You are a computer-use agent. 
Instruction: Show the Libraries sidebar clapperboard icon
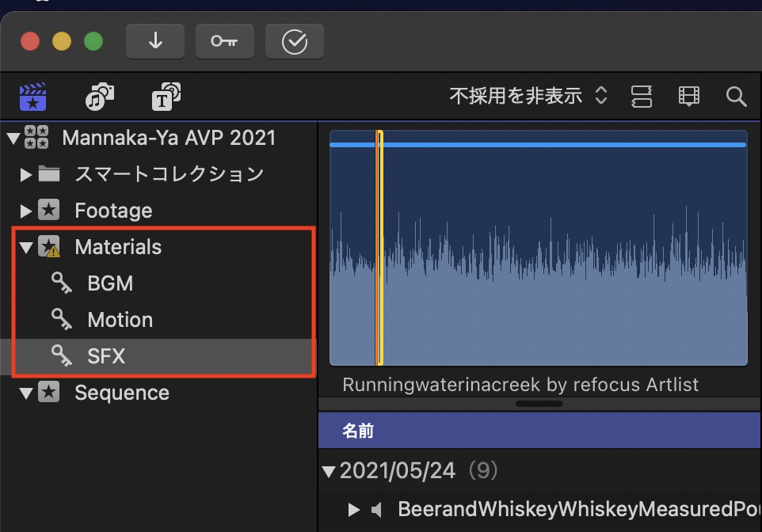tap(33, 97)
